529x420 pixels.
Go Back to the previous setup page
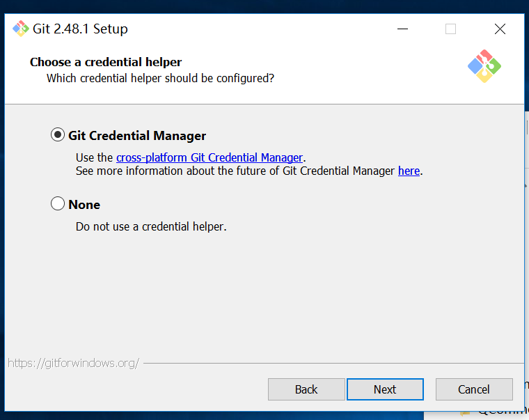coord(306,389)
